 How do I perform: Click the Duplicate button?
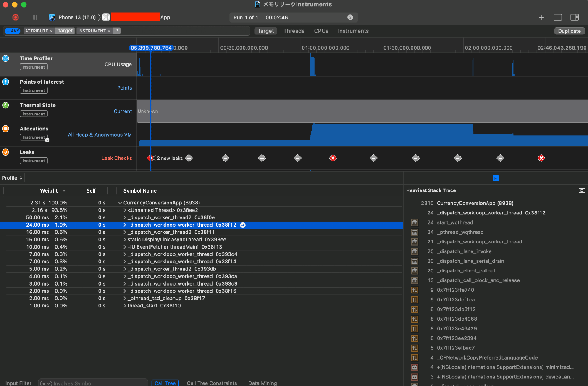tap(569, 31)
